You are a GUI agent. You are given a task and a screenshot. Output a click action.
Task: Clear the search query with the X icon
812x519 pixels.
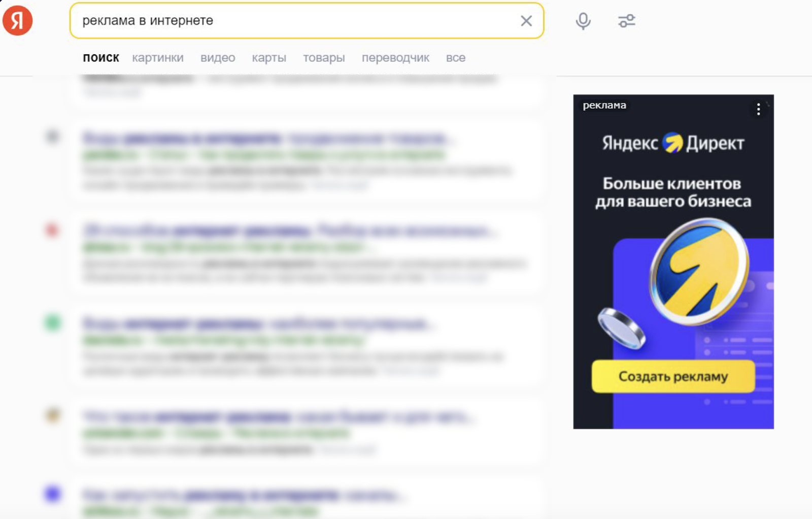tap(526, 21)
